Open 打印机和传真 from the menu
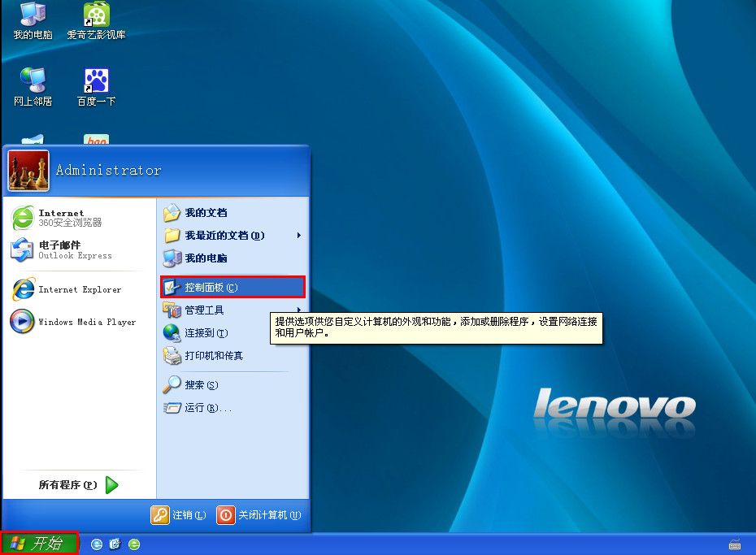The width and height of the screenshot is (756, 555). (x=232, y=356)
